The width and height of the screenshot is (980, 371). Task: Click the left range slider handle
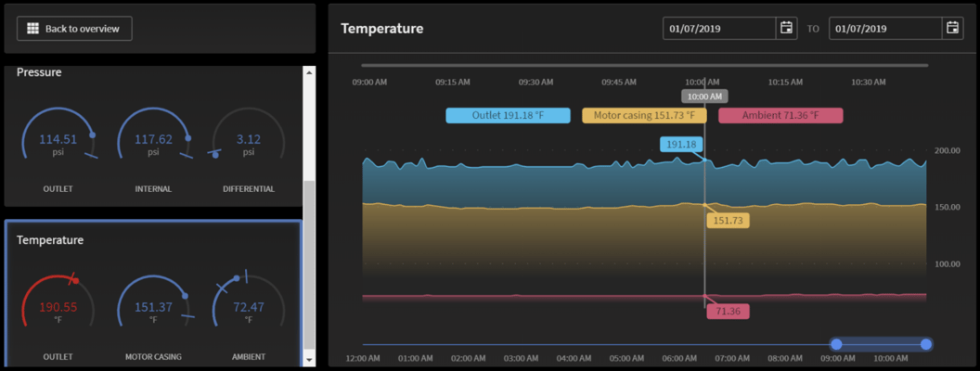pyautogui.click(x=836, y=344)
